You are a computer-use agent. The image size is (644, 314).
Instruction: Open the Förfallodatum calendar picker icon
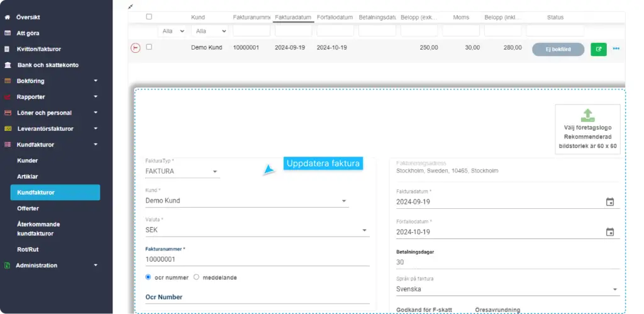click(x=610, y=232)
